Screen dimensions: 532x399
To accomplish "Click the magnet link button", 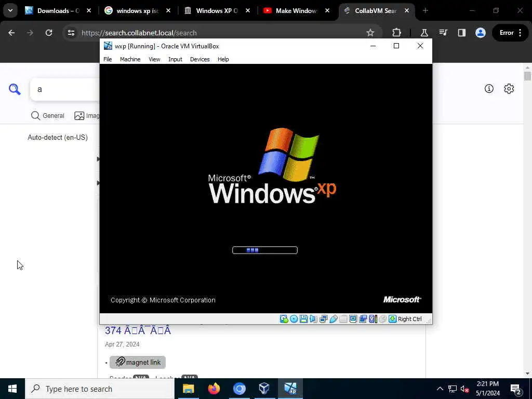I will point(137,362).
